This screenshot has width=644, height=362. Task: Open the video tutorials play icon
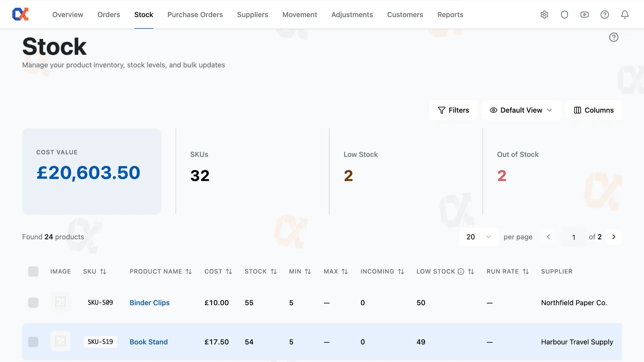(584, 14)
